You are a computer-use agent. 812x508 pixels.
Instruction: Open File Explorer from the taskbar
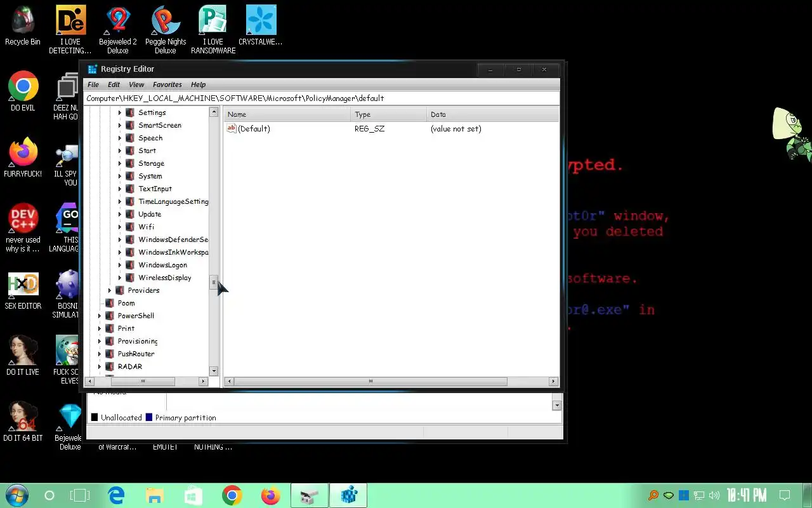pyautogui.click(x=155, y=495)
